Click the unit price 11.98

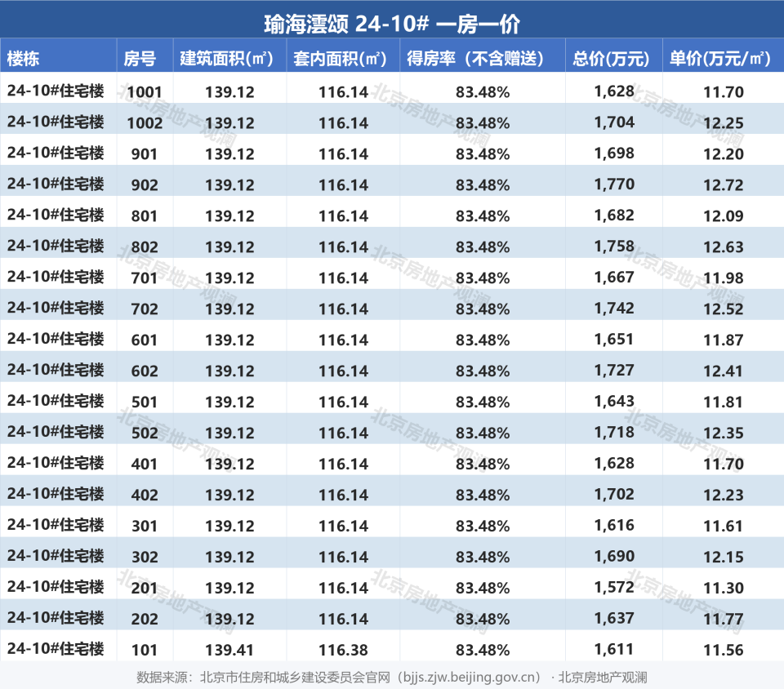click(x=724, y=278)
